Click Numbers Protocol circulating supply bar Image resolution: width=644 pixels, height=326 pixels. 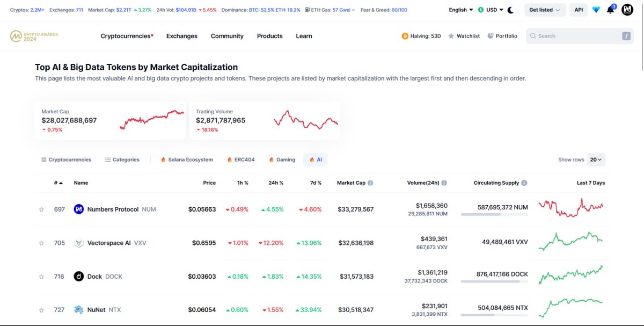tap(494, 214)
